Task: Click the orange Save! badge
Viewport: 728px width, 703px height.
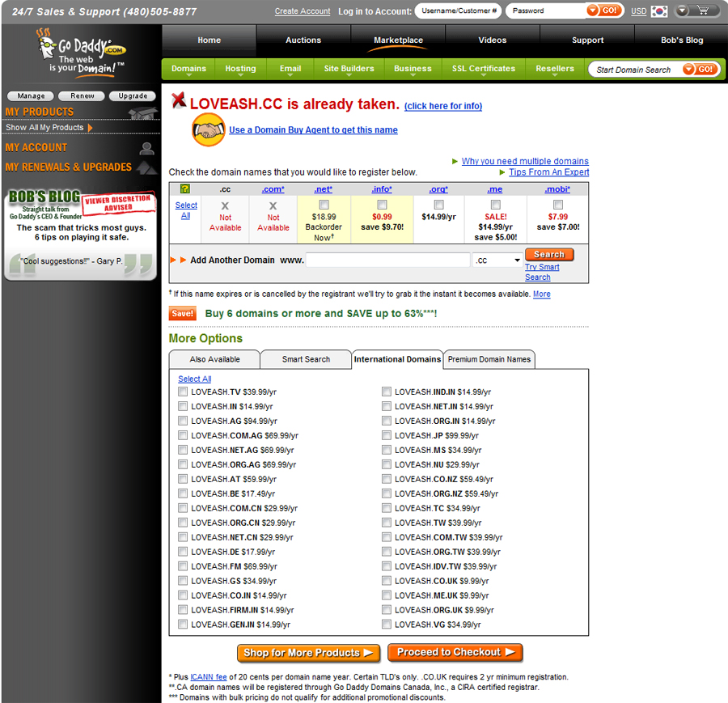Action: 183,313
